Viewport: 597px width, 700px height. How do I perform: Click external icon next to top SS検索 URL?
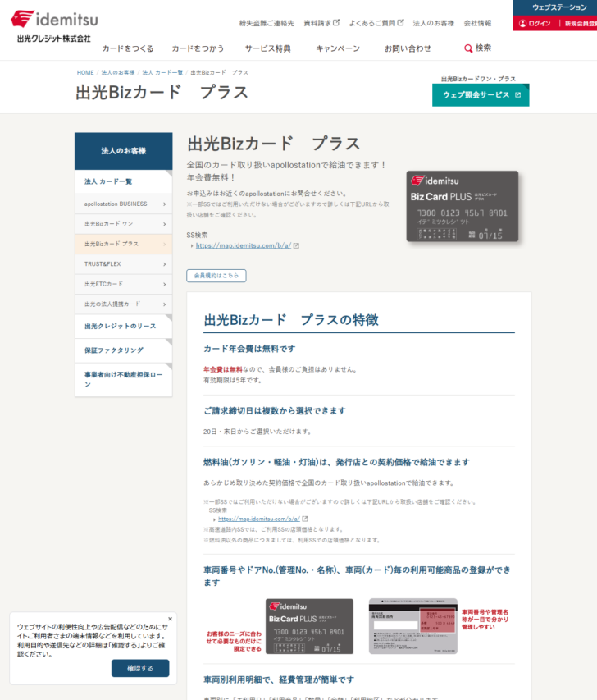click(x=296, y=245)
